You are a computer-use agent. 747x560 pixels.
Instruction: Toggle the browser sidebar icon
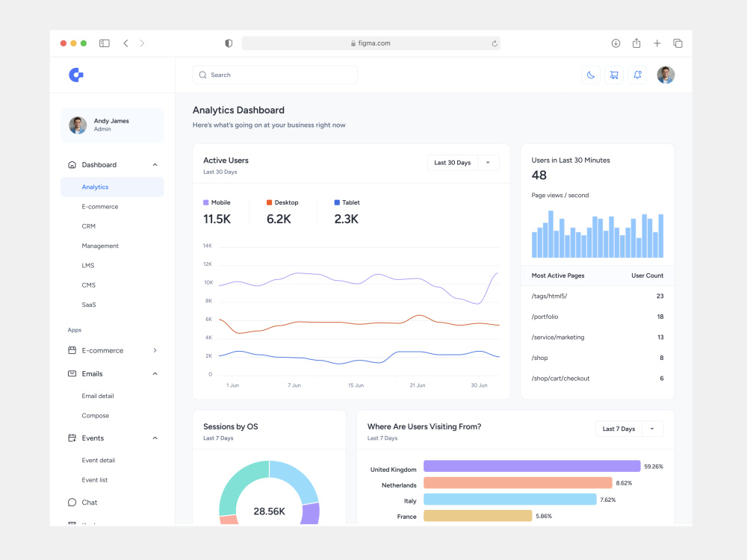coord(105,43)
